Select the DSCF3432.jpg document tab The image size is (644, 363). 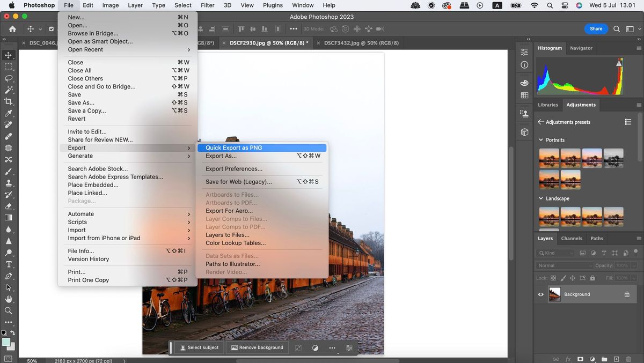[x=361, y=43]
